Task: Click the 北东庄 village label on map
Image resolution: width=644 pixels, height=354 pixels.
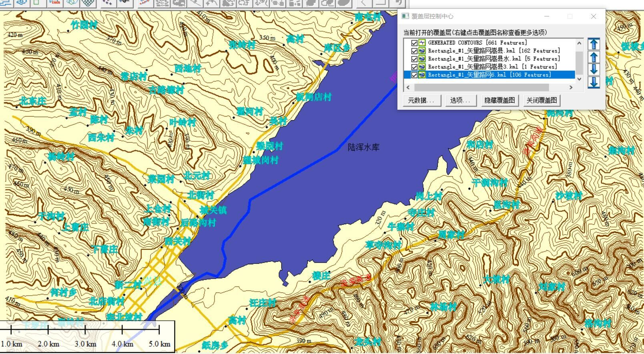Action: click(x=33, y=101)
